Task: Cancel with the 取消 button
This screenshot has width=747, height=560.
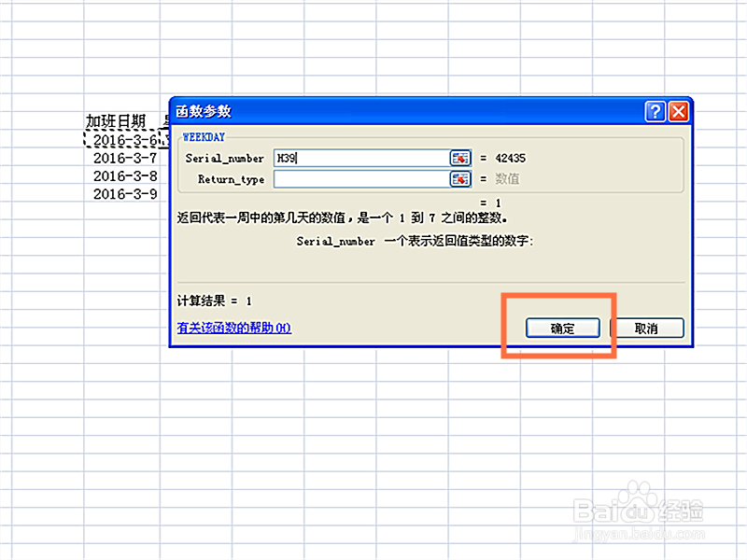Action: pyautogui.click(x=646, y=329)
